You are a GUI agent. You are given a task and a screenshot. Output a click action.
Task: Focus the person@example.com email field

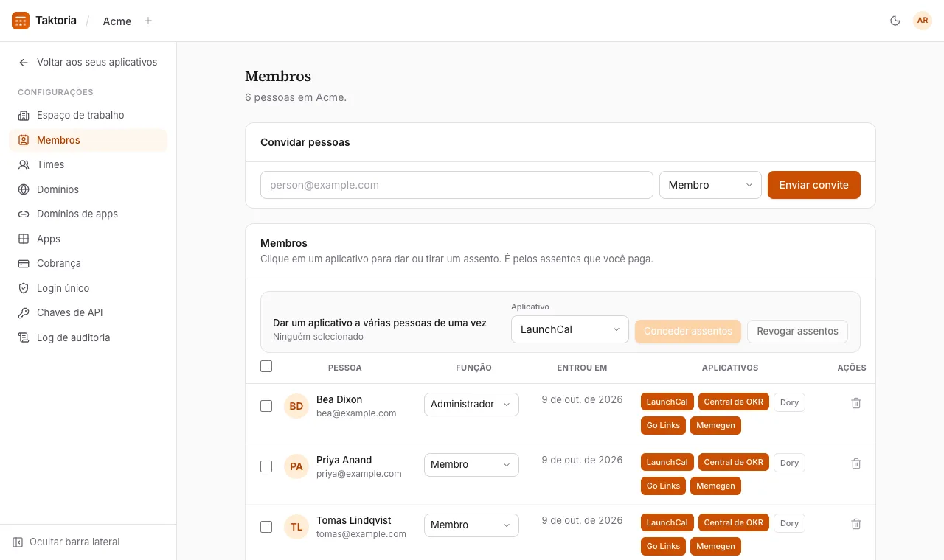tap(457, 185)
